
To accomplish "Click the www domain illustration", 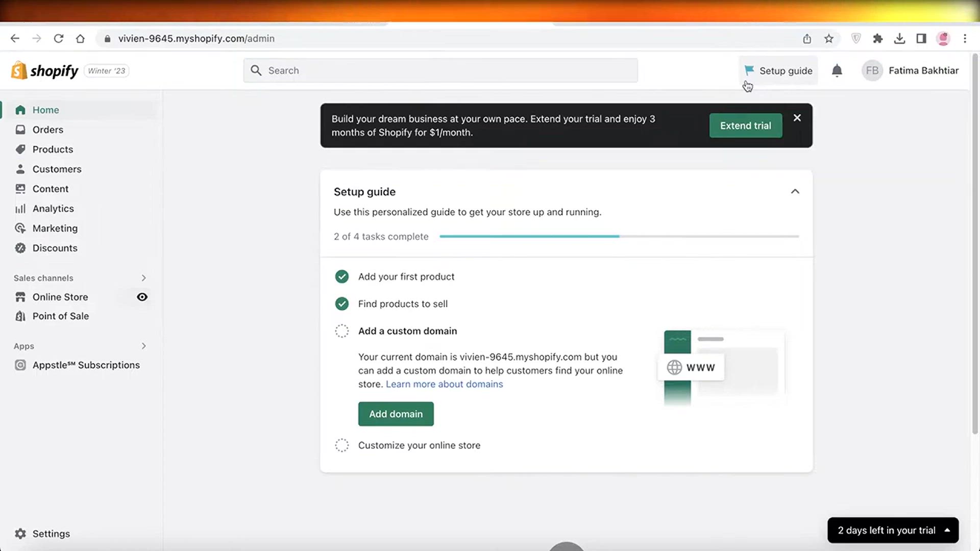I will 721,367.
